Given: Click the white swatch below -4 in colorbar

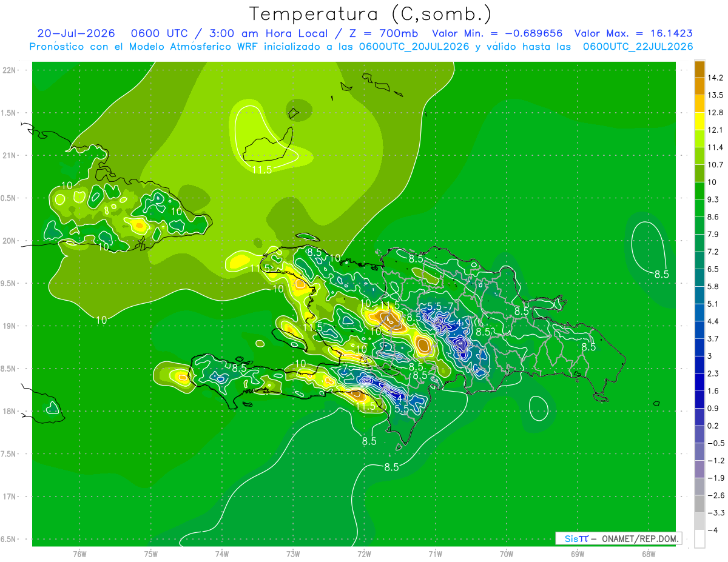Looking at the screenshot, I should click(699, 538).
